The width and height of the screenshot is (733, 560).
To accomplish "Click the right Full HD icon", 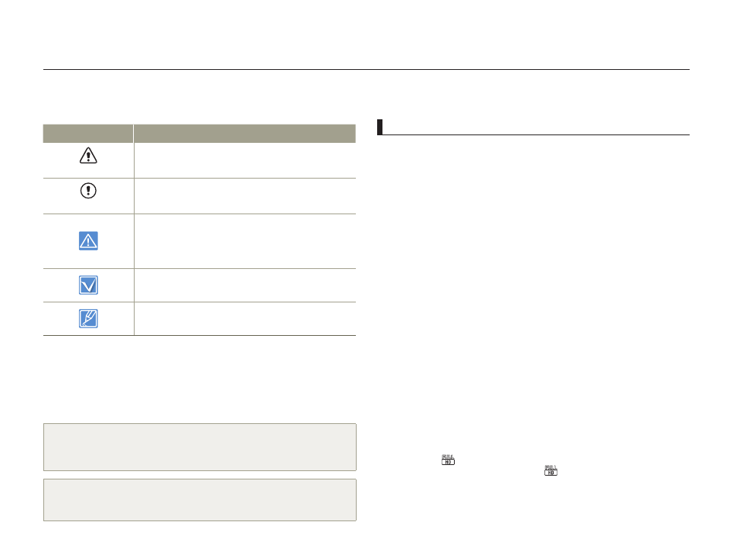I will tap(551, 471).
